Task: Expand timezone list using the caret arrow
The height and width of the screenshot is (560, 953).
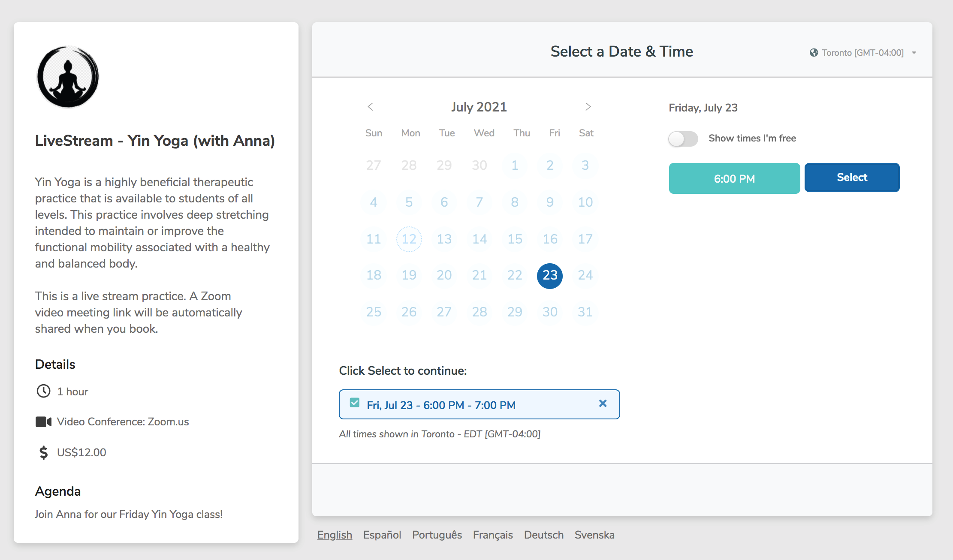Action: point(914,53)
